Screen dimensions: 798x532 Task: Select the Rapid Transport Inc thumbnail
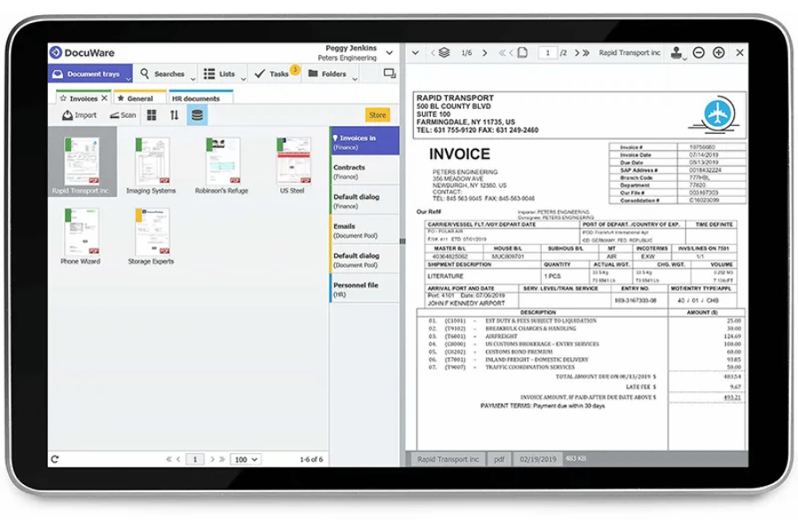[82, 162]
